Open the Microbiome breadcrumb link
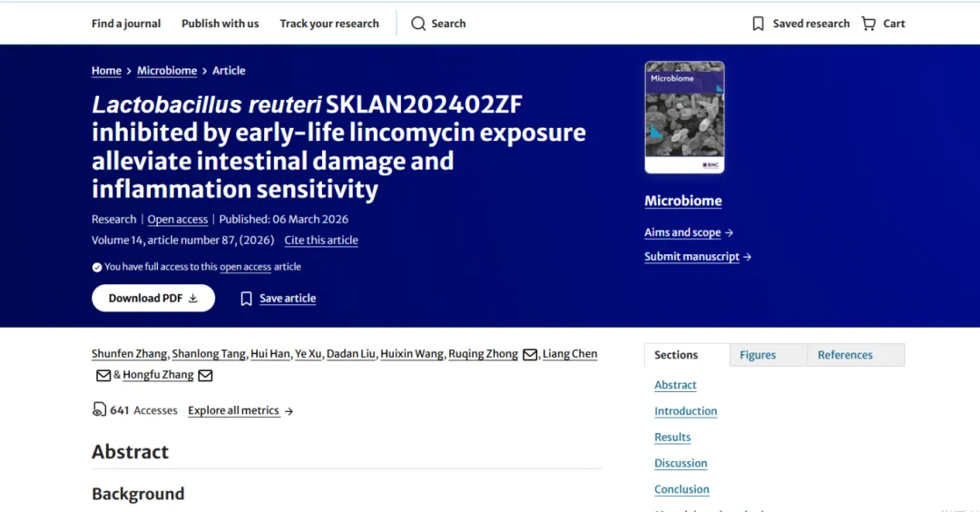980x512 pixels. coord(167,71)
